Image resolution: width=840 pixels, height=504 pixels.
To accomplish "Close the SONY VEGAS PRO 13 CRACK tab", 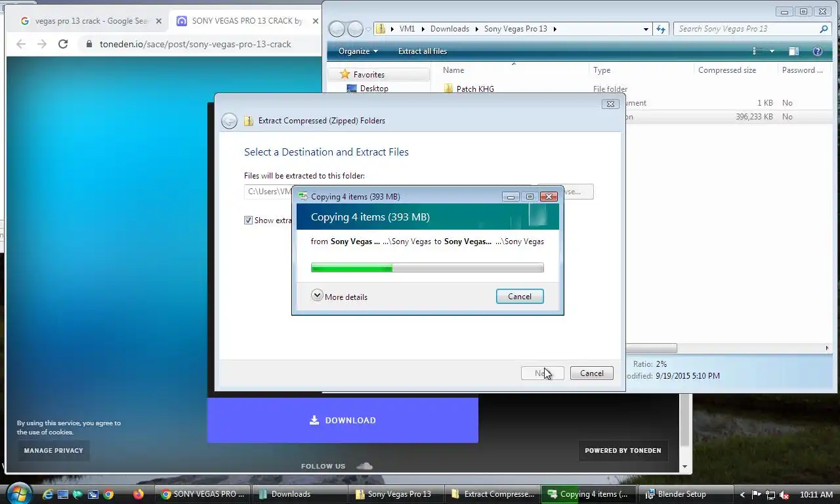I will tap(316, 21).
